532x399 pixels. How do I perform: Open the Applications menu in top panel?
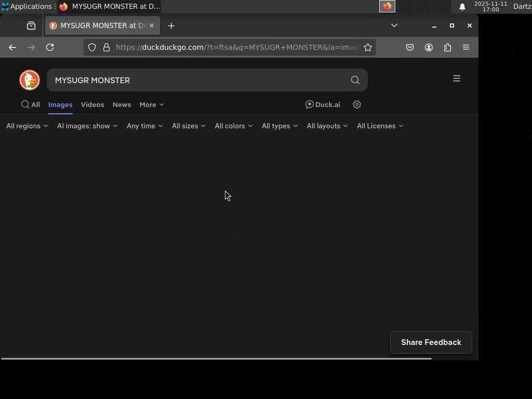click(x=28, y=6)
